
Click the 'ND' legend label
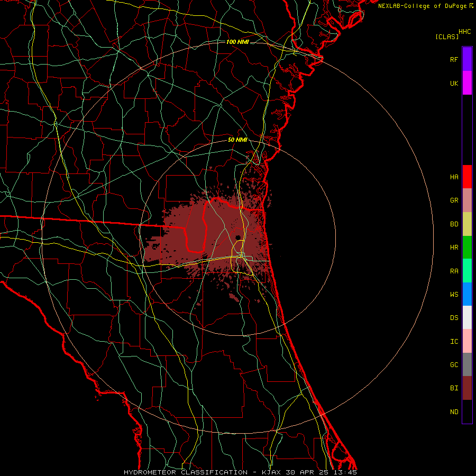[x=454, y=412]
